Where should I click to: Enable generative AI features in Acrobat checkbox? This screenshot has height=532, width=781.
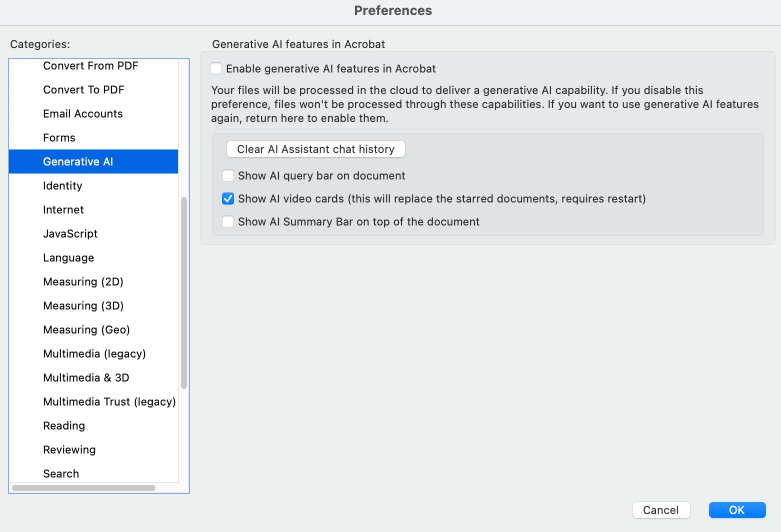216,68
